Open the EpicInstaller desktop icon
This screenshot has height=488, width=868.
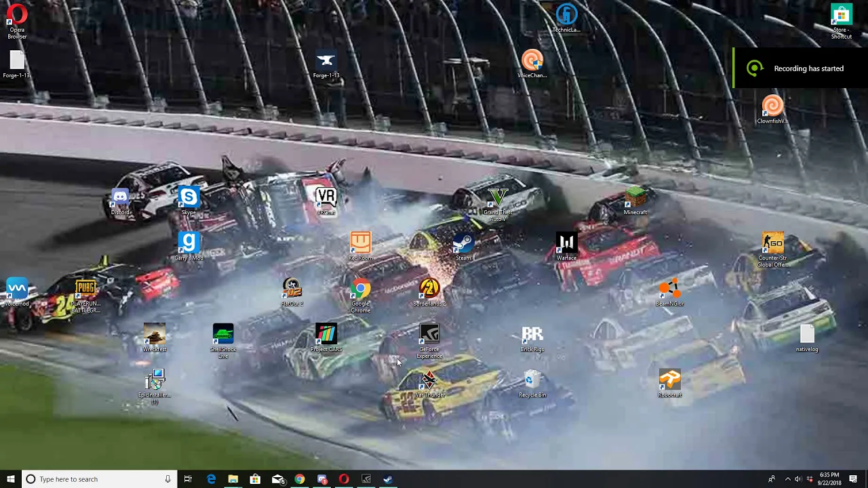[154, 386]
